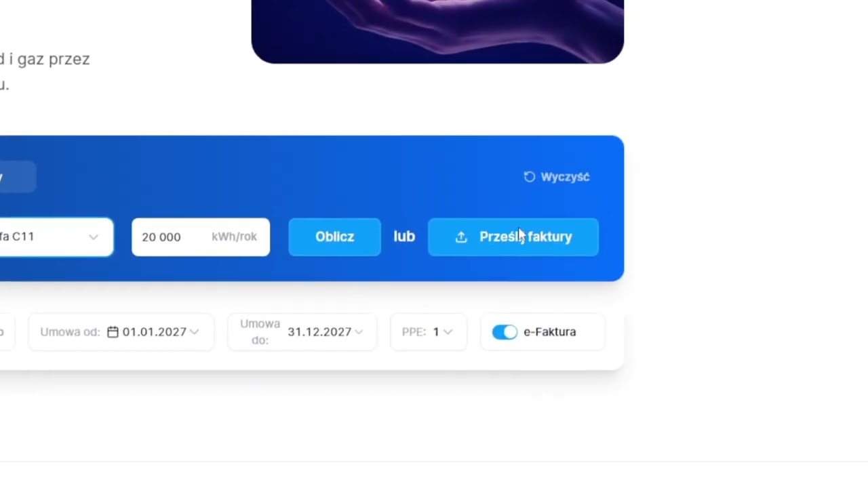Toggle the e-Faktura switch off
Viewport: 868px width, 488px height.
505,331
